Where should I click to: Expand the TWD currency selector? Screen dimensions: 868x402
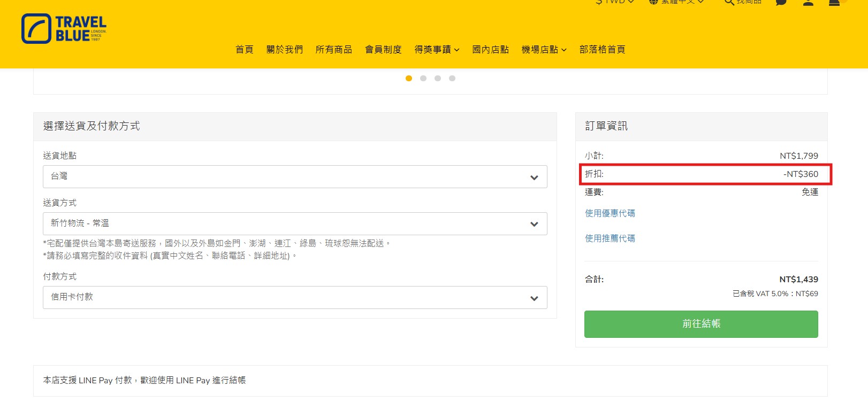click(x=615, y=2)
